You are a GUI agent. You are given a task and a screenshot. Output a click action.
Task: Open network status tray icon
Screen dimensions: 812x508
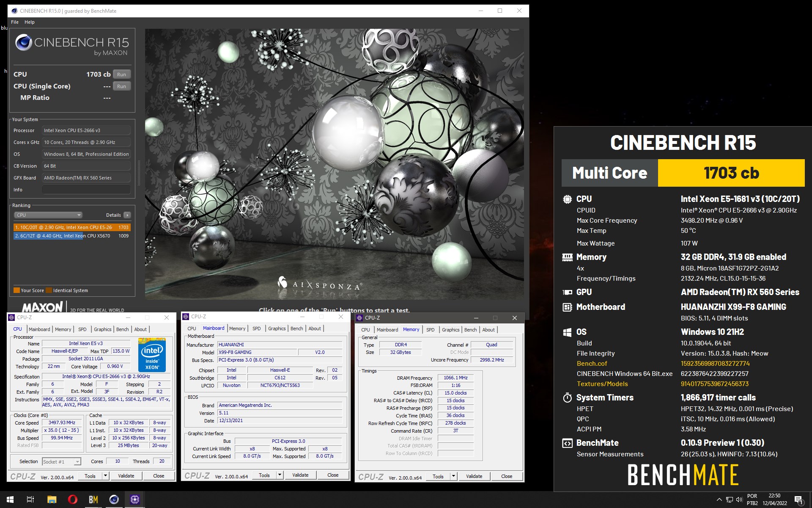(x=730, y=500)
